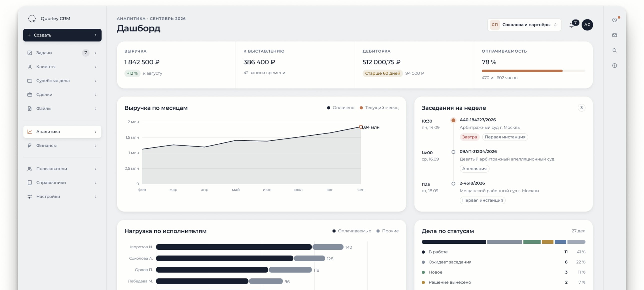Click the Пользователи people icon
644x290 pixels.
tap(30, 169)
